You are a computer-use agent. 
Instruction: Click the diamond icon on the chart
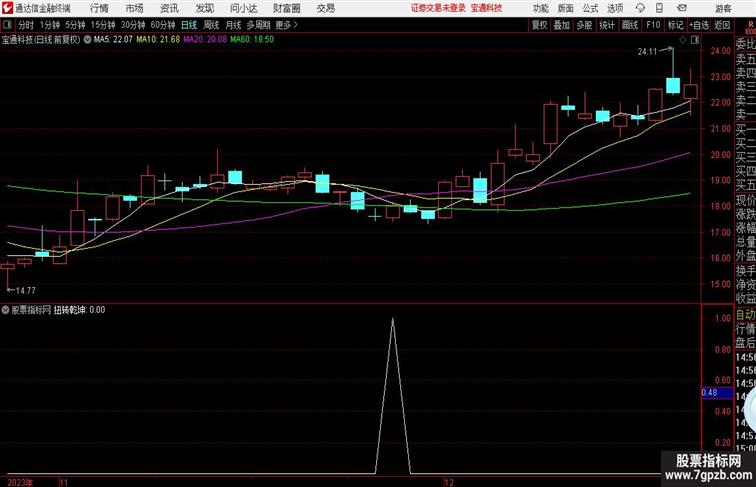point(683,40)
